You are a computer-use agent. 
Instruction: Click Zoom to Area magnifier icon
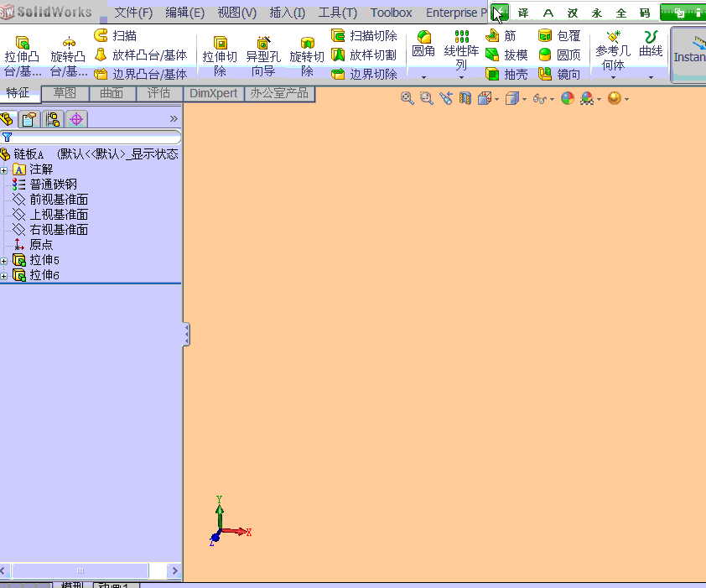click(x=427, y=98)
